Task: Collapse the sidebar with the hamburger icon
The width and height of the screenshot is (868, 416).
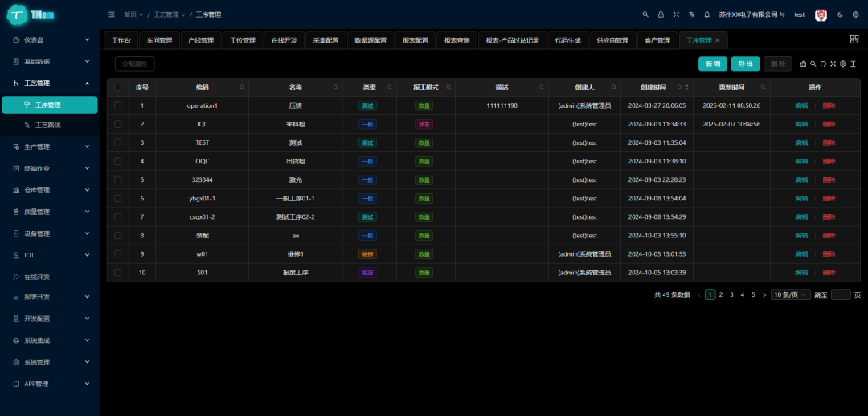Action: pos(112,14)
